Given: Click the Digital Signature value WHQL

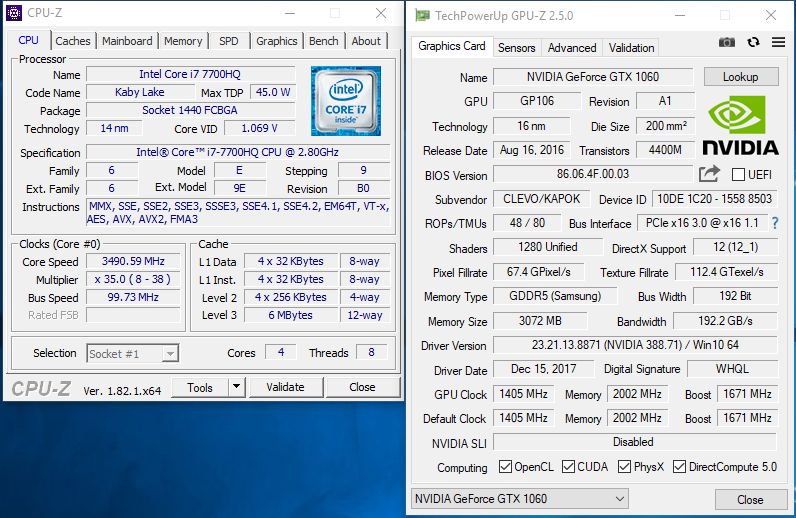Looking at the screenshot, I should coord(733,369).
